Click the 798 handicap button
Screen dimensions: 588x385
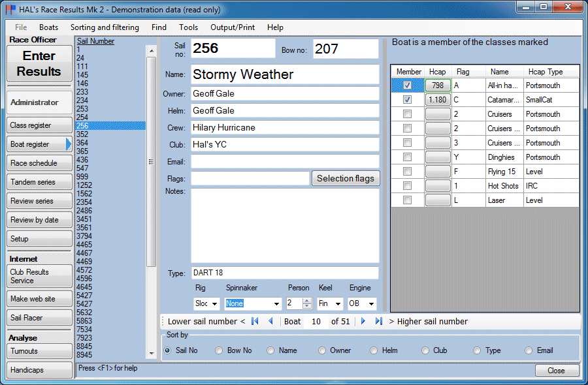tap(438, 85)
